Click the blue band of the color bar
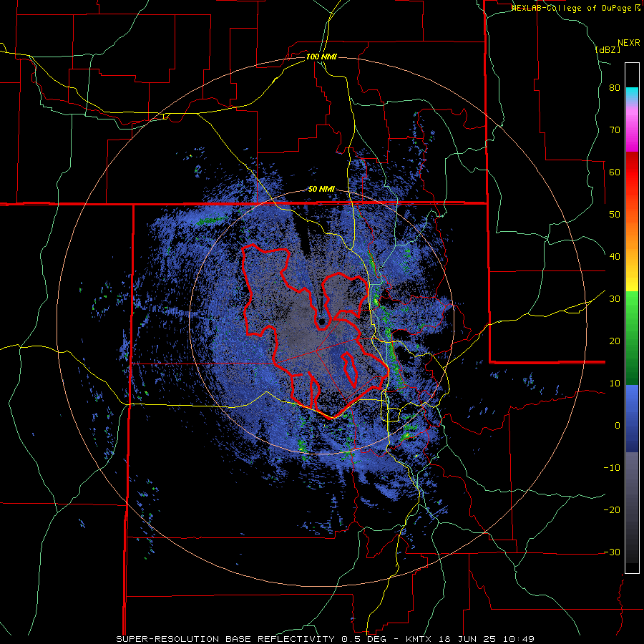This screenshot has height=644, width=644. [x=632, y=418]
